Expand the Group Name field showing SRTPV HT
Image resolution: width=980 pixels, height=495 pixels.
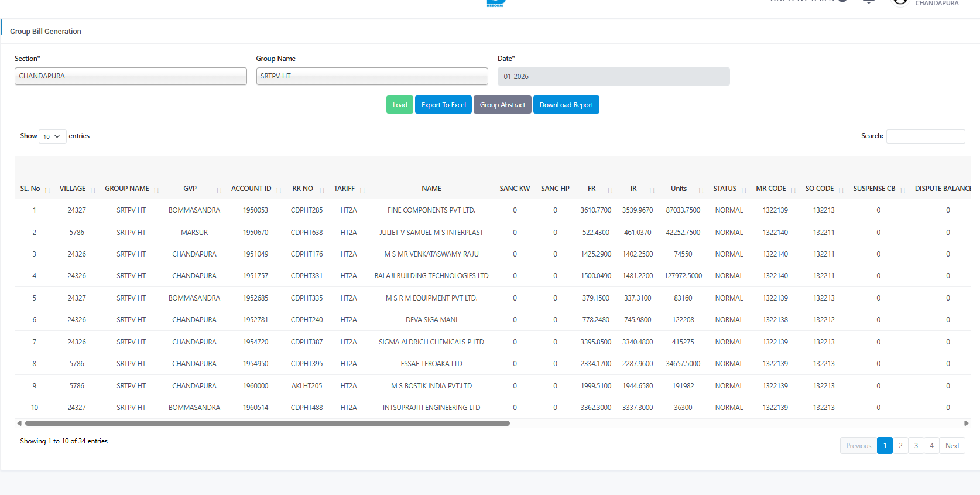(x=372, y=76)
